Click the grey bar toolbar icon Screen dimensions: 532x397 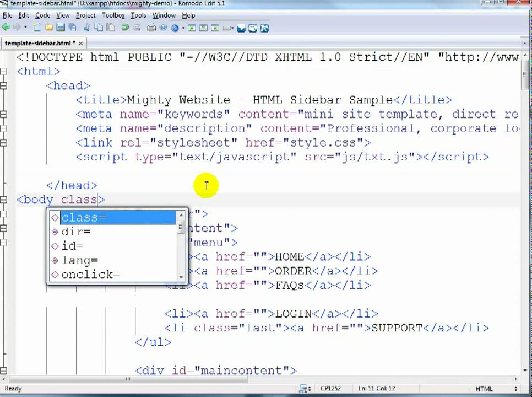[227, 28]
